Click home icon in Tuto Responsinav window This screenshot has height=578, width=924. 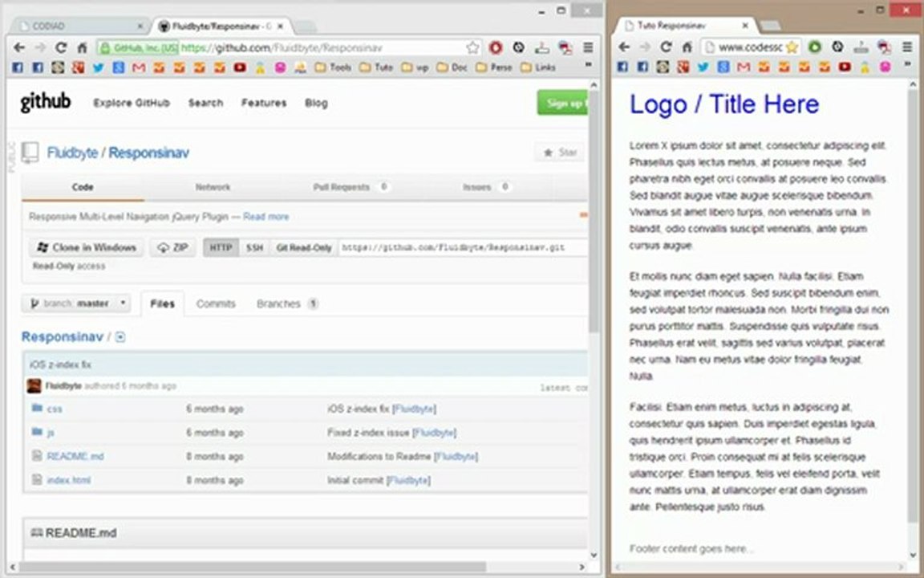tap(687, 47)
